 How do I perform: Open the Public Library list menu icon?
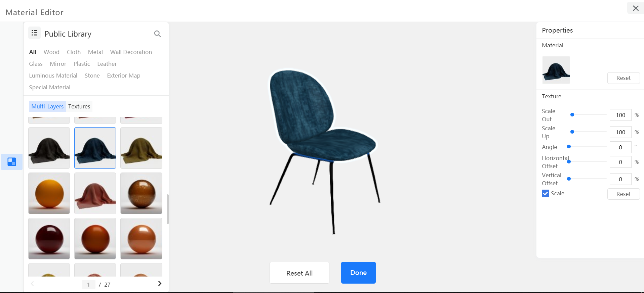(x=34, y=33)
